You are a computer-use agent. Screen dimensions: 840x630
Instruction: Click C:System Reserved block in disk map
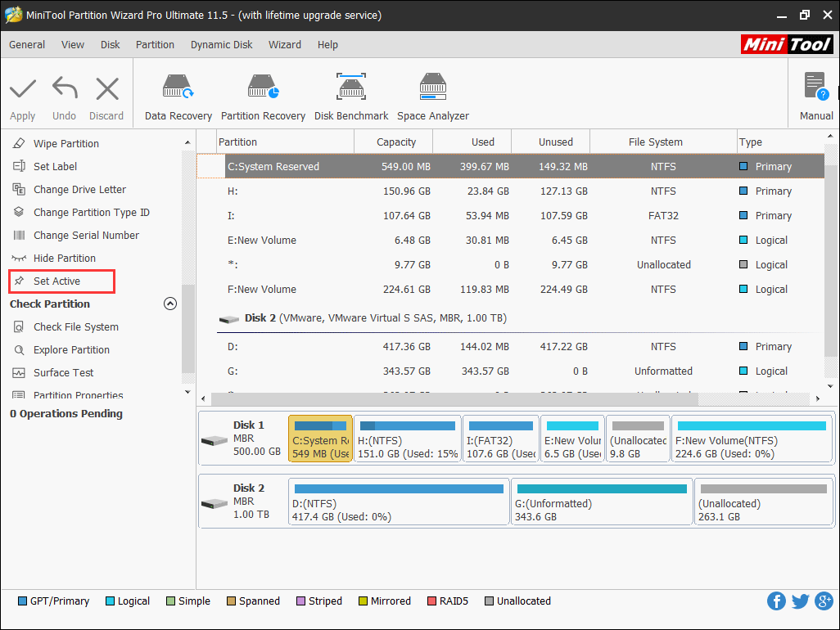[x=320, y=439]
